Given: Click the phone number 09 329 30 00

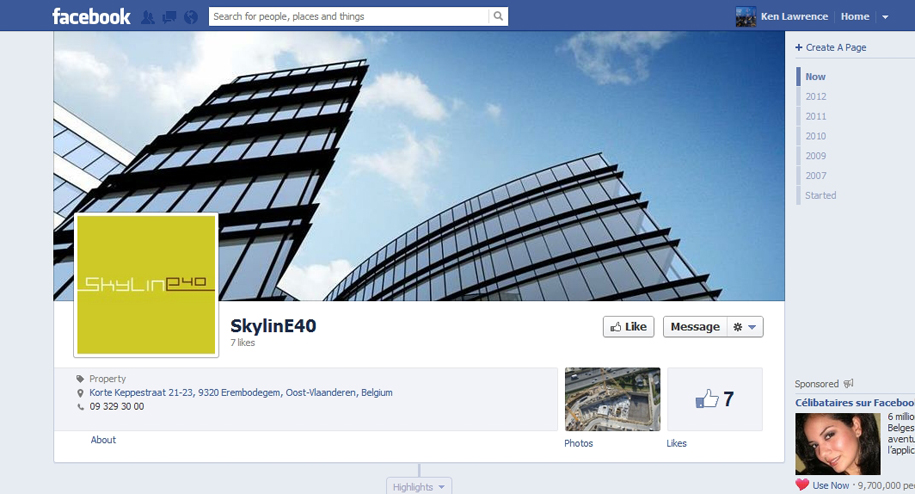Looking at the screenshot, I should (117, 407).
